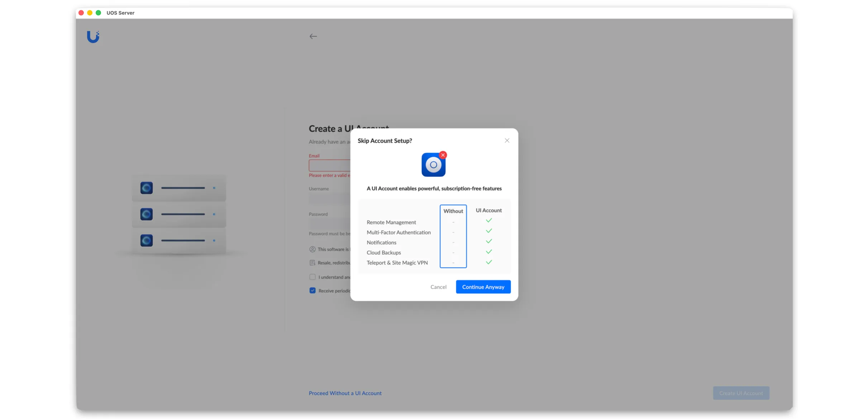Open 'Proceed Without a UI Account' link
Image resolution: width=868 pixels, height=419 pixels.
(x=345, y=393)
